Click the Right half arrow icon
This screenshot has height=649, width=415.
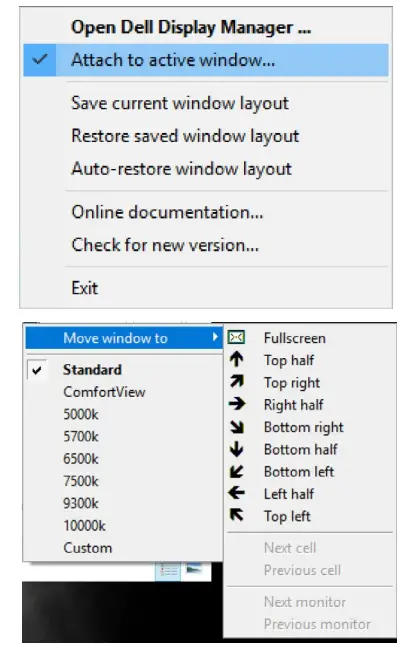point(237,404)
